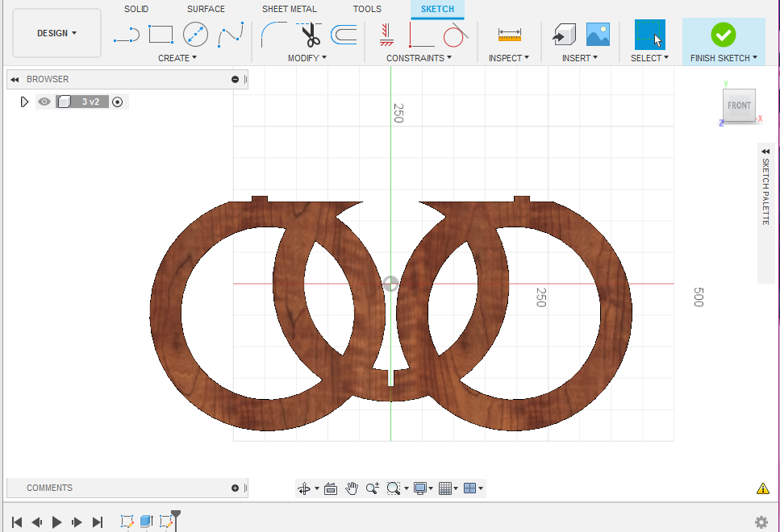The width and height of the screenshot is (780, 532).
Task: Click the sketch origin point
Action: pyautogui.click(x=390, y=284)
